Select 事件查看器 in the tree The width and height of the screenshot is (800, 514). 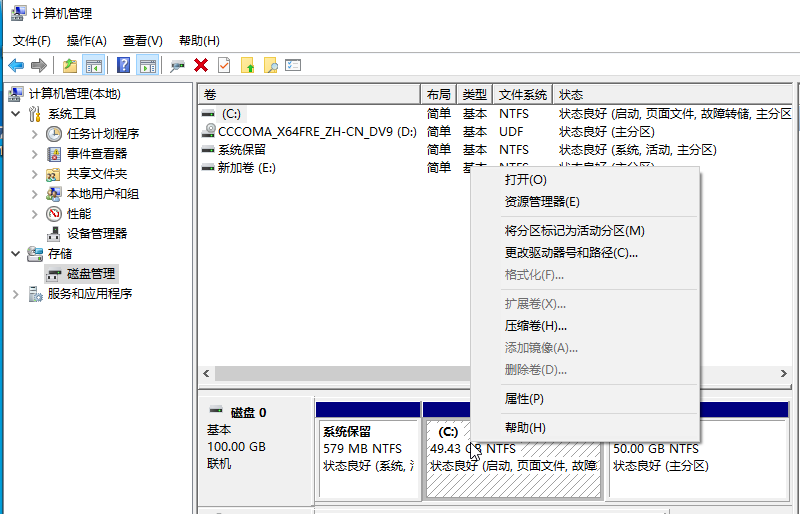click(x=97, y=154)
